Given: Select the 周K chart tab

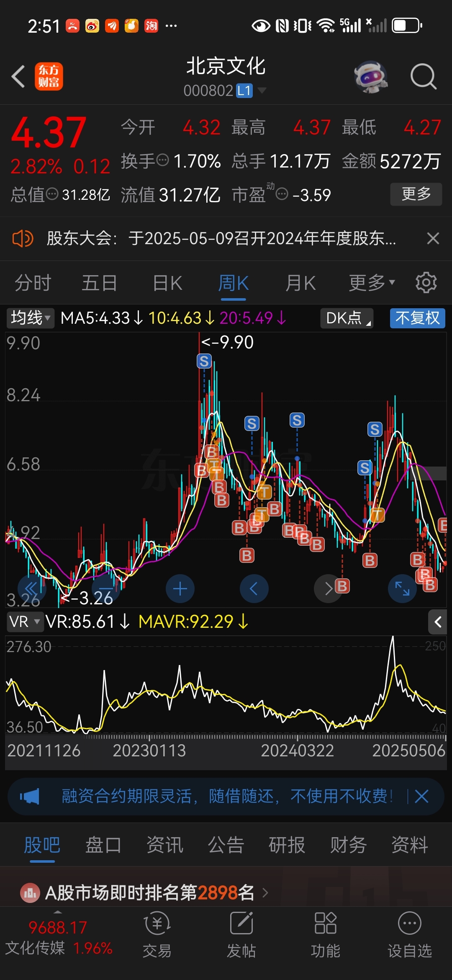Looking at the screenshot, I should 233,283.
